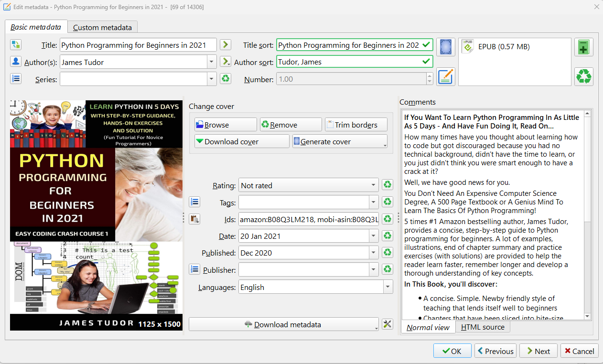
Task: Open the manage publishers icon
Action: pos(194,269)
